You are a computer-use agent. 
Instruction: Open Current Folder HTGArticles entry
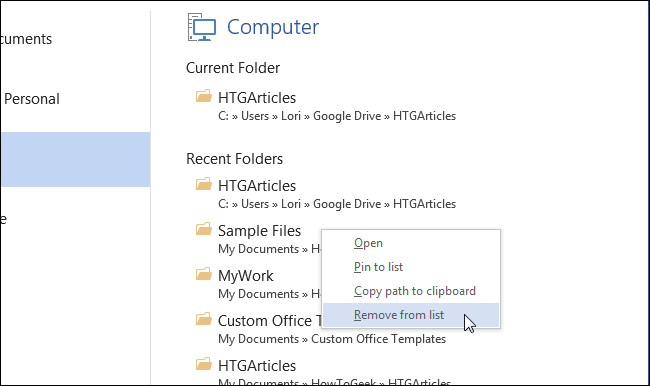pos(257,98)
